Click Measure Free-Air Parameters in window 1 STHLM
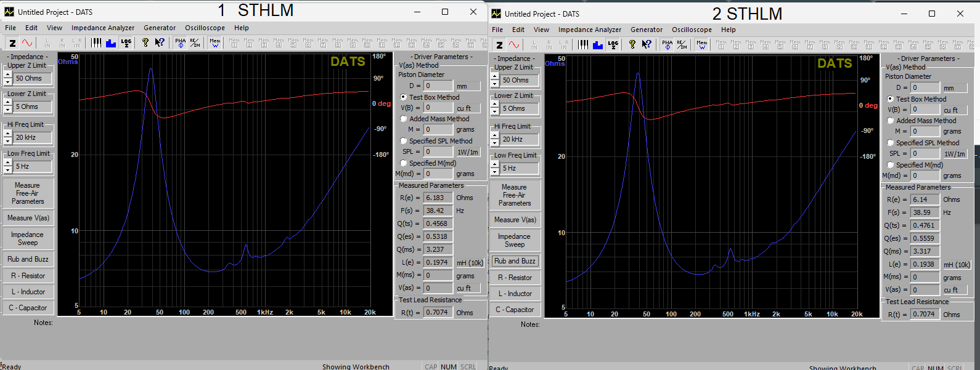 coord(28,193)
